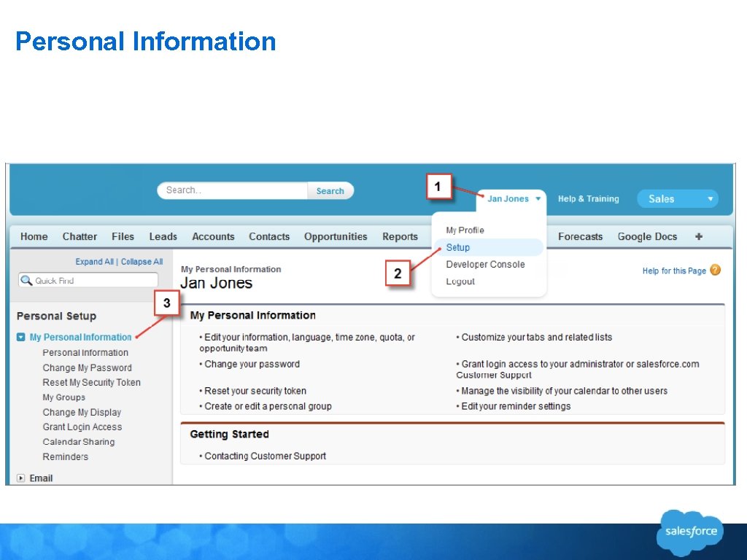
Task: Open Help for this Page link
Action: [673, 271]
